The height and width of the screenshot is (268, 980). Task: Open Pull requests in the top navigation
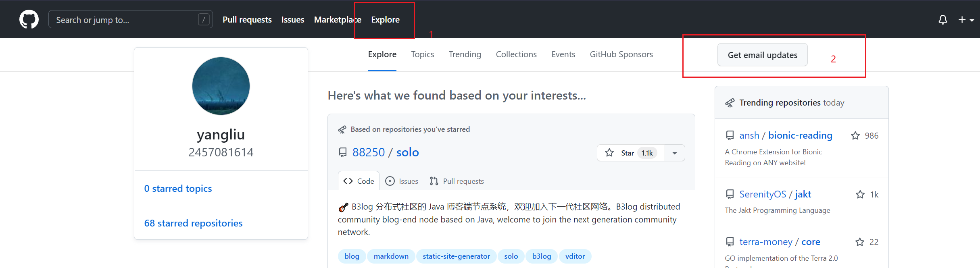[x=247, y=19]
